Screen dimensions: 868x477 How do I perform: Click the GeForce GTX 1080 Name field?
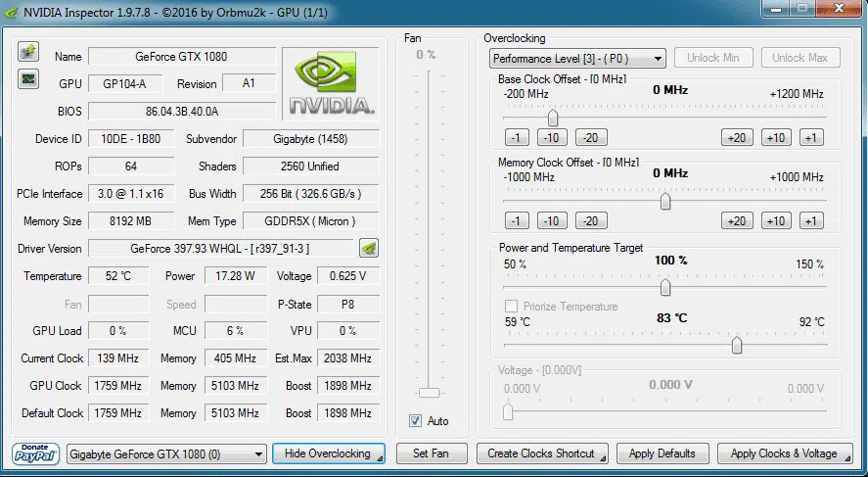coord(182,57)
